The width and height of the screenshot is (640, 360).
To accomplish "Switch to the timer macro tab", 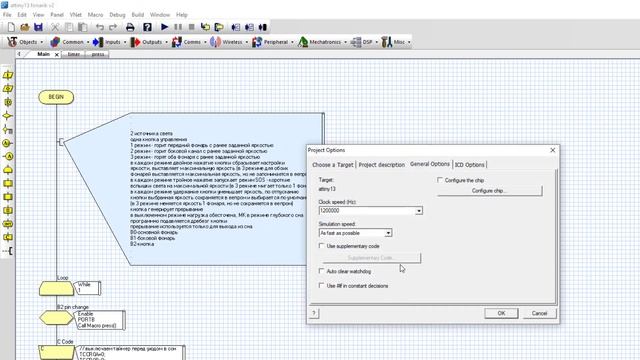I will pyautogui.click(x=73, y=54).
